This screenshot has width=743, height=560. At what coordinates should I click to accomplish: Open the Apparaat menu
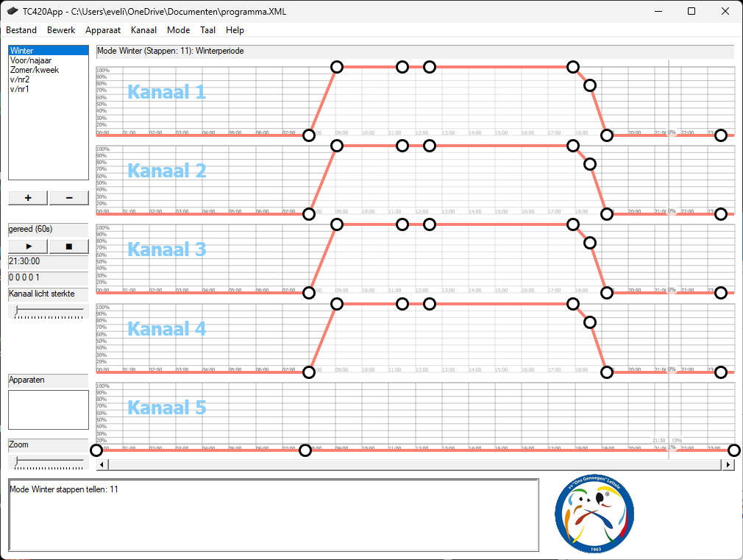click(x=103, y=30)
